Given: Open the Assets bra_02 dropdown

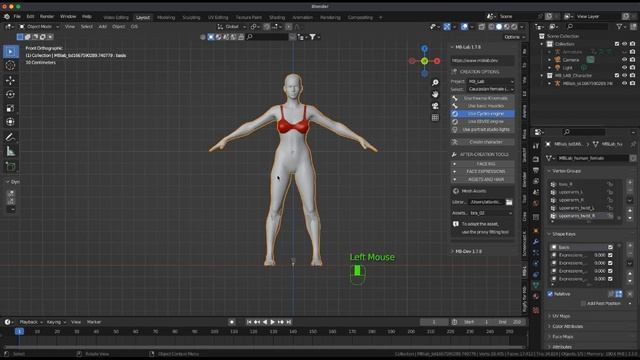Looking at the screenshot, I should [x=491, y=213].
